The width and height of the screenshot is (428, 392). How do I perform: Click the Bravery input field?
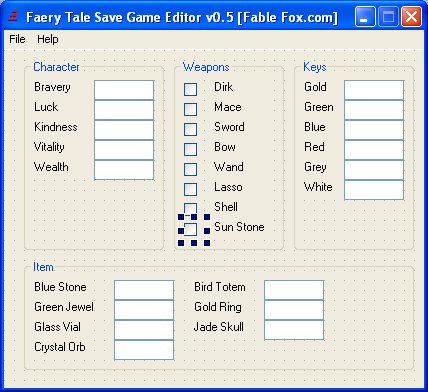click(x=124, y=90)
